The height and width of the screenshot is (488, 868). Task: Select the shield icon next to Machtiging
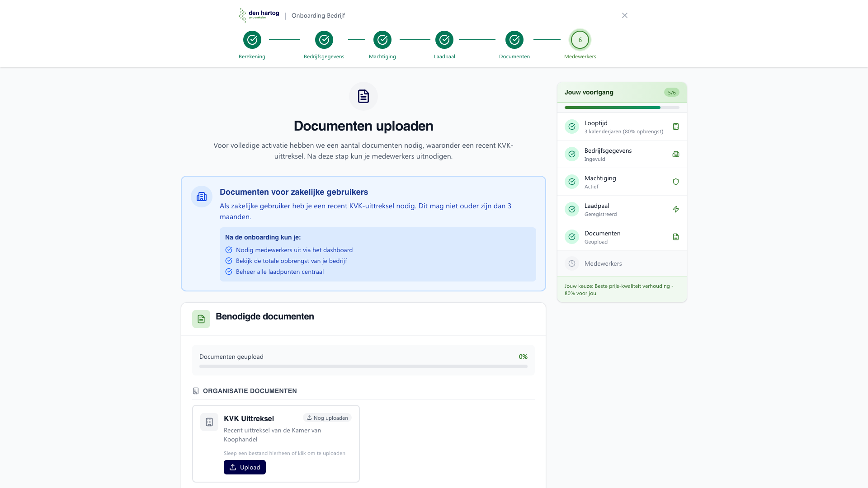coord(676,182)
